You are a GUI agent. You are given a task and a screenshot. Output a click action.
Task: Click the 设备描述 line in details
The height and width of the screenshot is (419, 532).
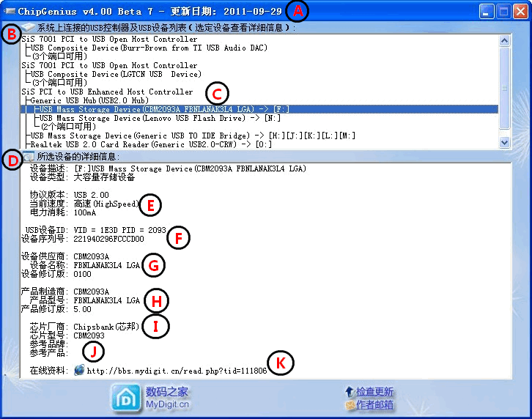168,168
